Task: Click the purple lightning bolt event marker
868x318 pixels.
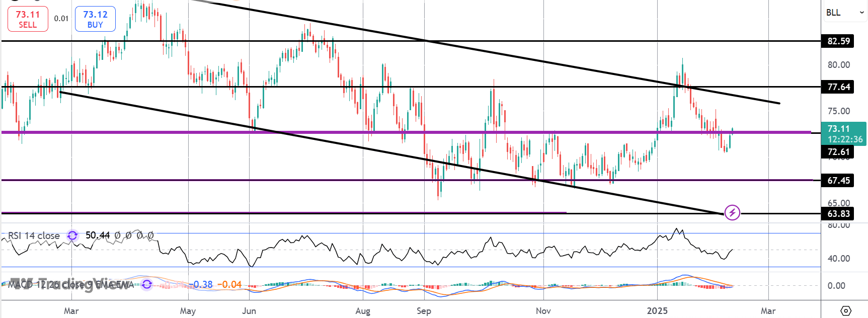Action: 732,212
